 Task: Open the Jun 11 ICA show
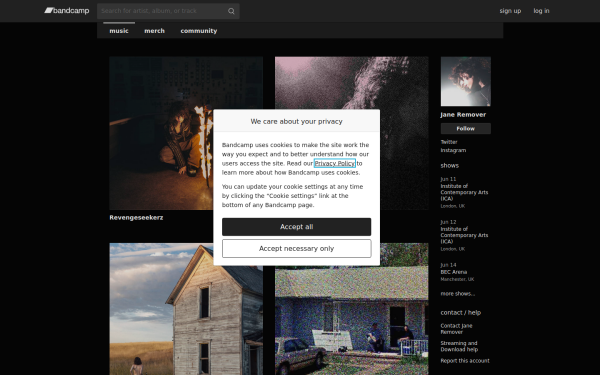[x=464, y=192]
